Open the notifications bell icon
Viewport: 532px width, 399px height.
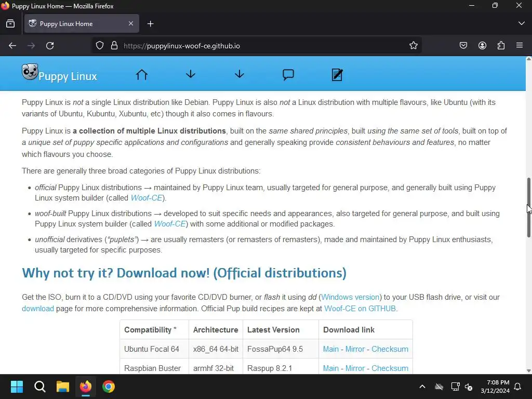517,387
